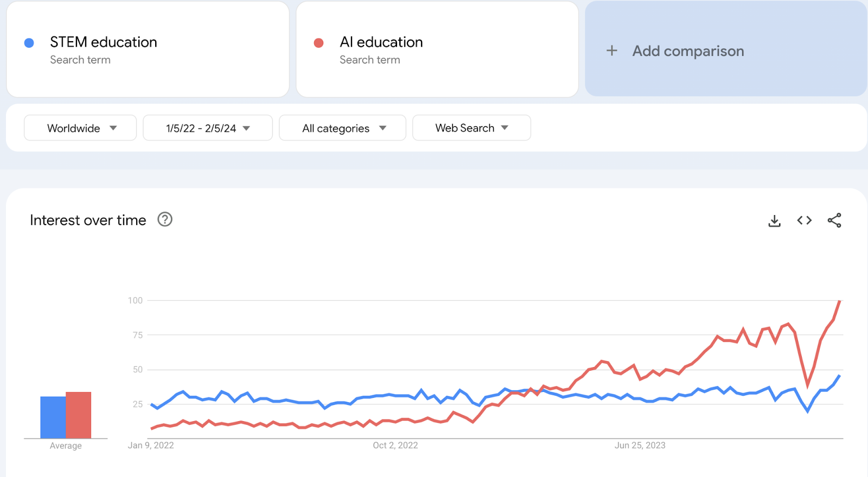Click the Oct 2, 2022 axis label
The height and width of the screenshot is (477, 868).
395,445
